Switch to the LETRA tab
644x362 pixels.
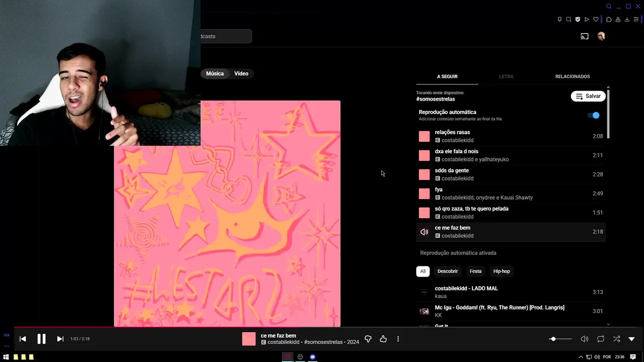506,76
